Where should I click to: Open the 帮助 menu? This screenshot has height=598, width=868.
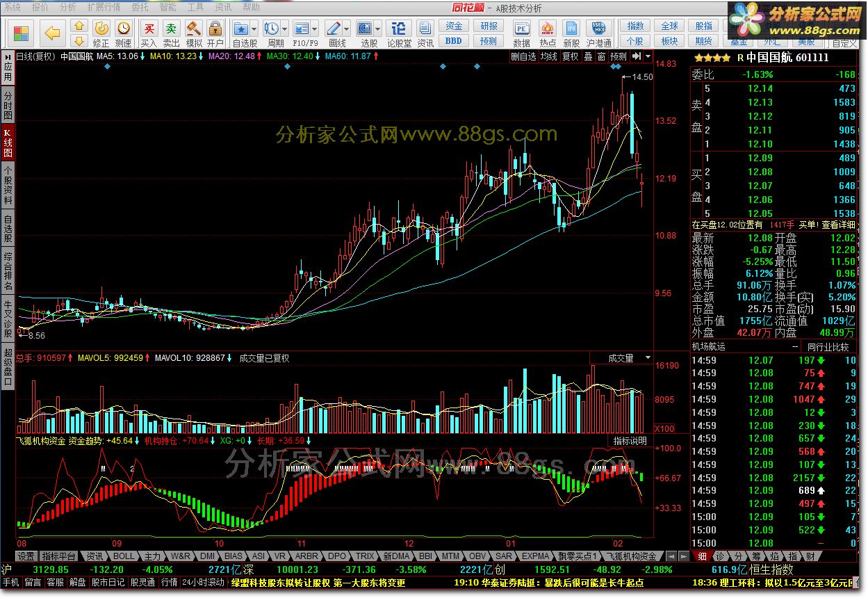[x=251, y=7]
